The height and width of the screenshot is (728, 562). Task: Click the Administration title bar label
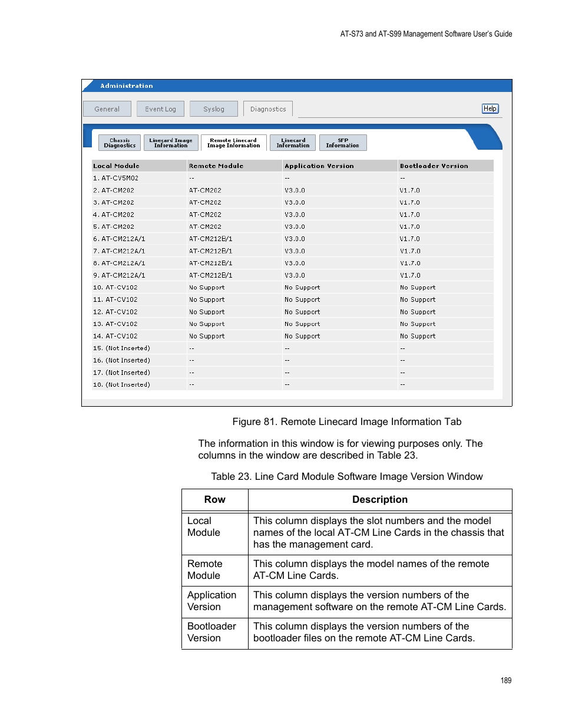tap(127, 86)
